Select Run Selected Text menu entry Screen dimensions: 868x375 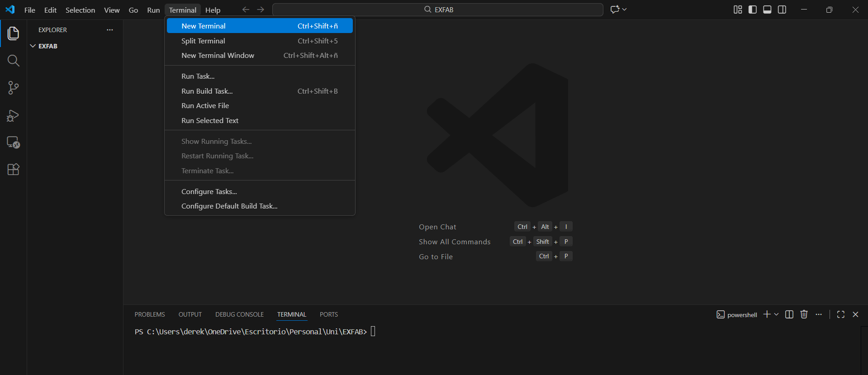coord(260,120)
